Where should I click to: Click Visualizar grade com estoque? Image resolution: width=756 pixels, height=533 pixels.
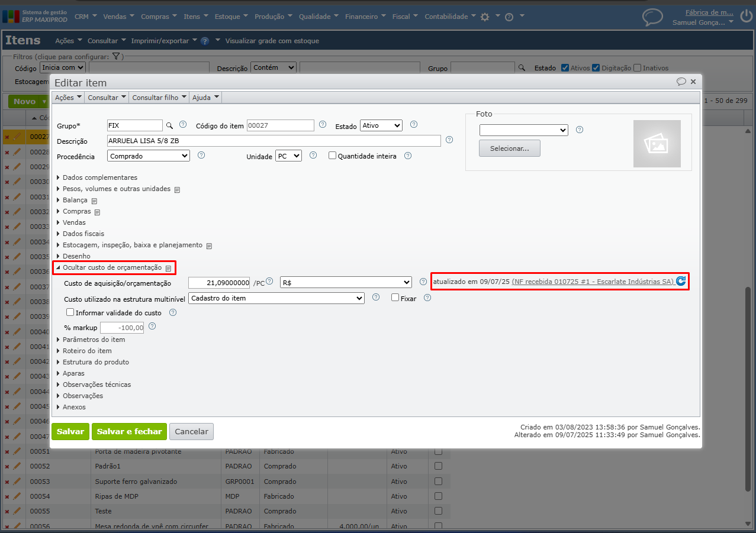point(272,41)
